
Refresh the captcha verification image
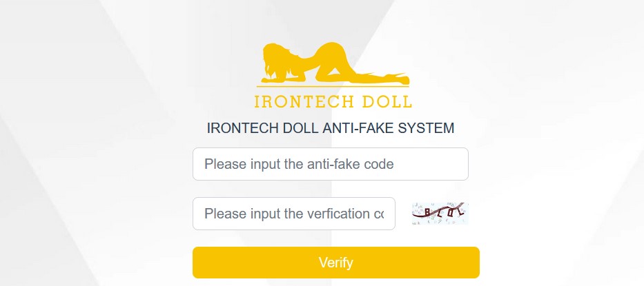(440, 214)
